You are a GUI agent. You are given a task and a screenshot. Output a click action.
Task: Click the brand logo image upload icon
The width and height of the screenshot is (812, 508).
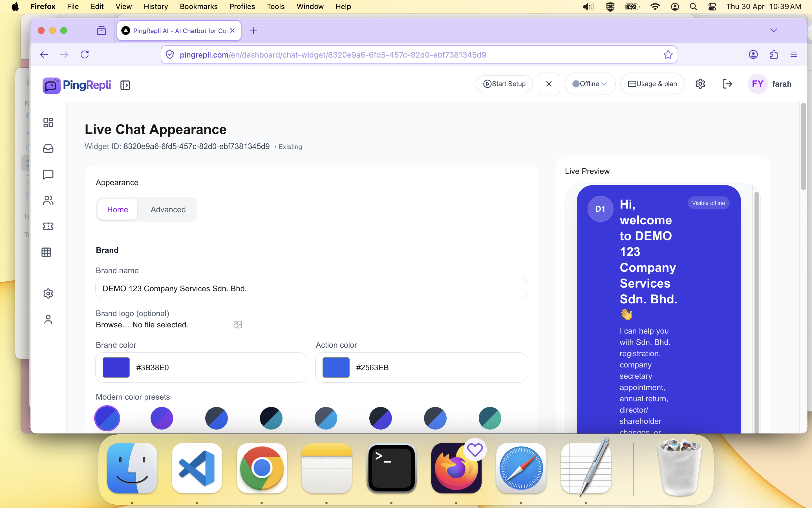pyautogui.click(x=238, y=325)
